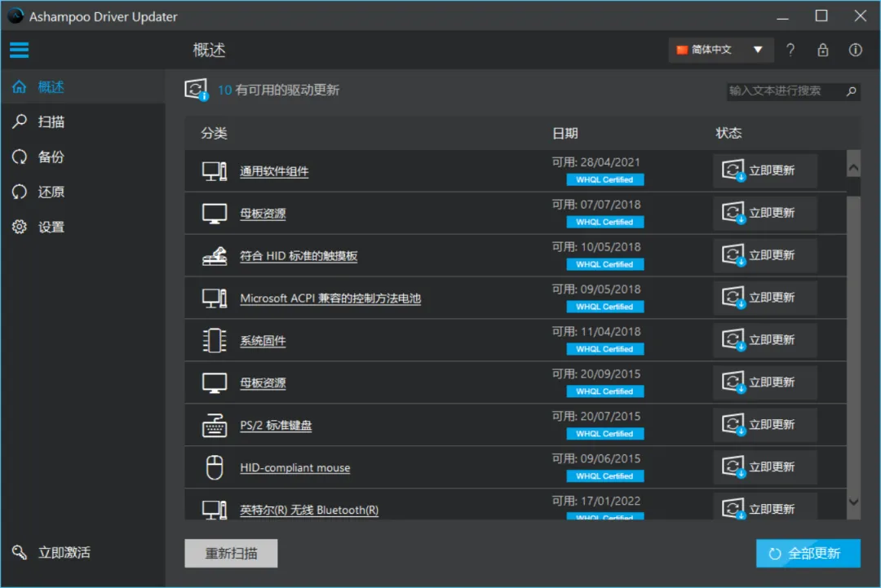This screenshot has height=588, width=881.
Task: Go to 扫描 scan in sidebar
Action: (x=82, y=122)
